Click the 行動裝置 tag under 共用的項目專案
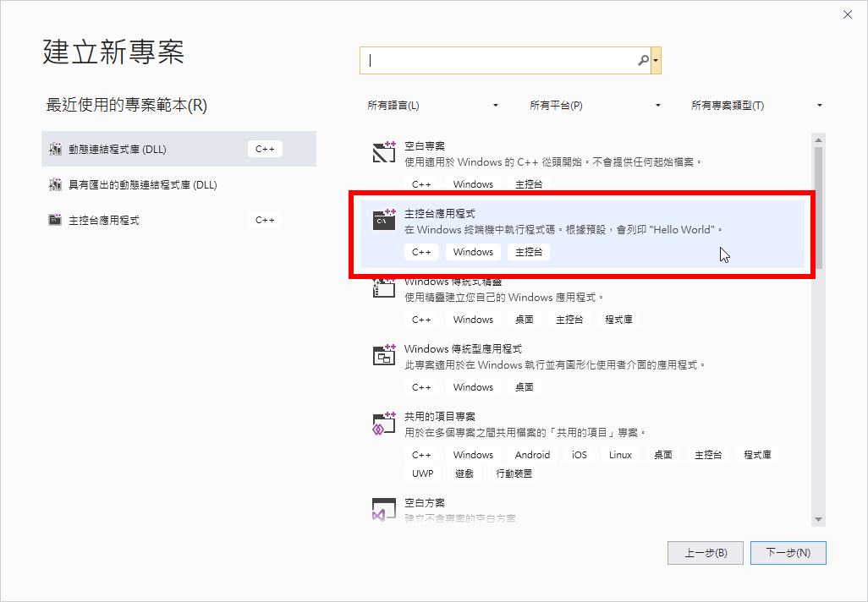The image size is (868, 602). pyautogui.click(x=514, y=473)
